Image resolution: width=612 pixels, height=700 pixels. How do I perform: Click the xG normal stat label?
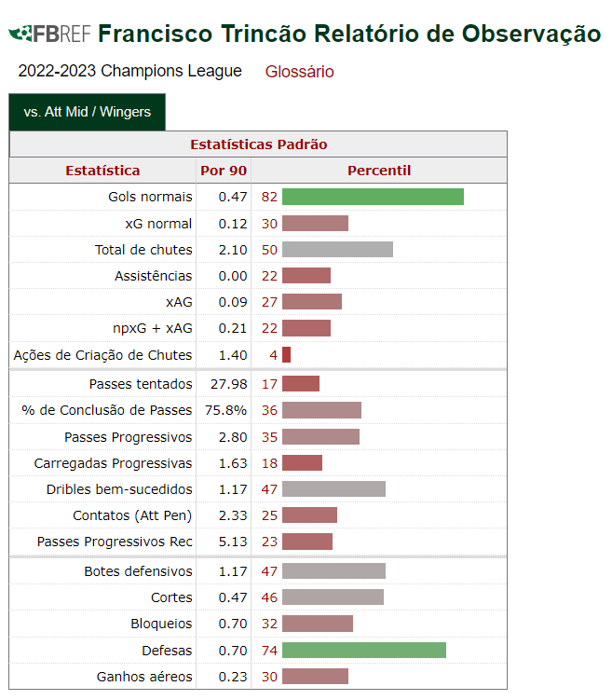tap(158, 224)
